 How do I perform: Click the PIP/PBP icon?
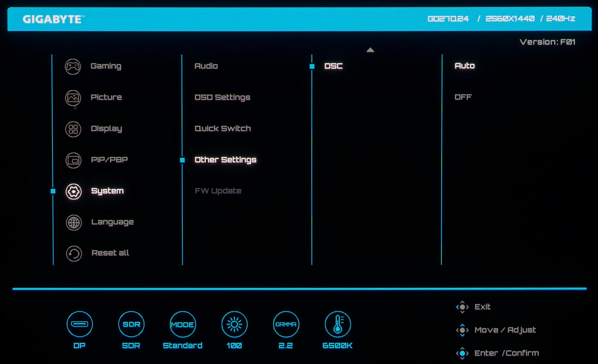tap(73, 160)
